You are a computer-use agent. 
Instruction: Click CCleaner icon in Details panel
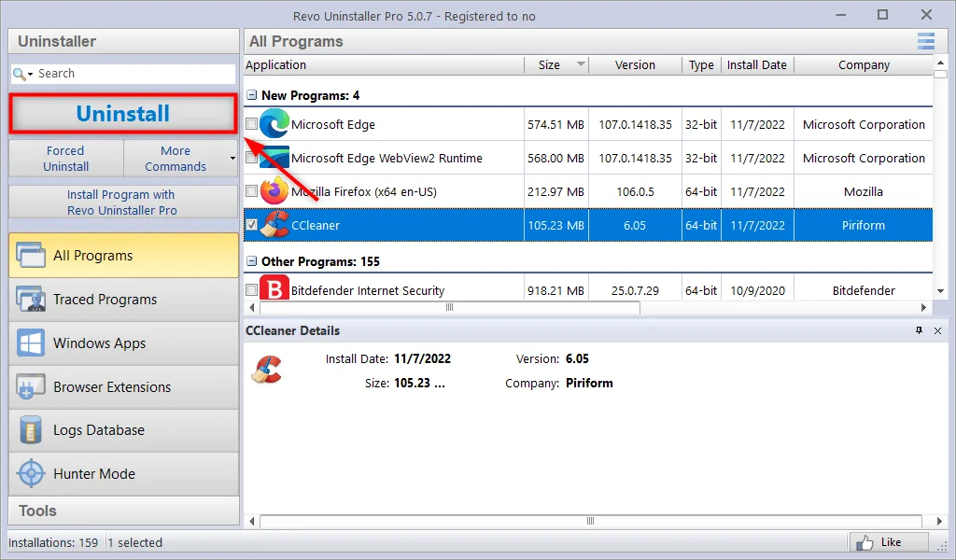(266, 370)
